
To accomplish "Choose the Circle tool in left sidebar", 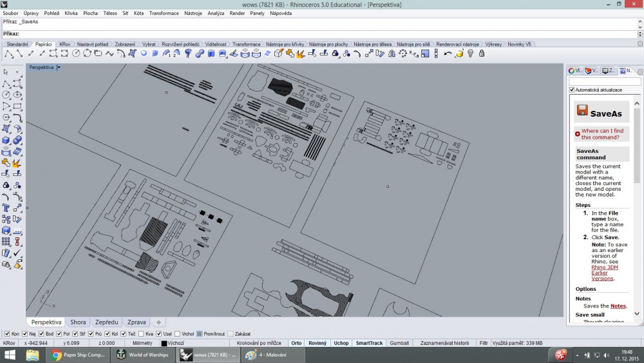I will click(x=6, y=95).
